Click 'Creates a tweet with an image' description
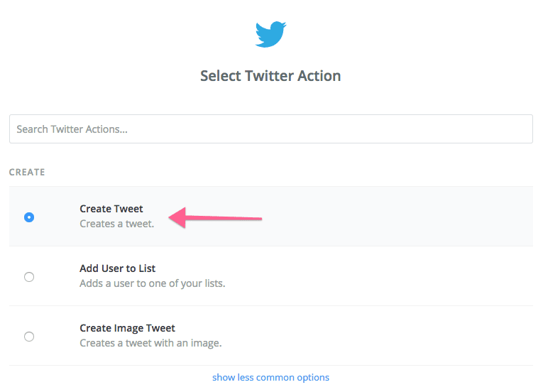The image size is (543, 392). (150, 343)
